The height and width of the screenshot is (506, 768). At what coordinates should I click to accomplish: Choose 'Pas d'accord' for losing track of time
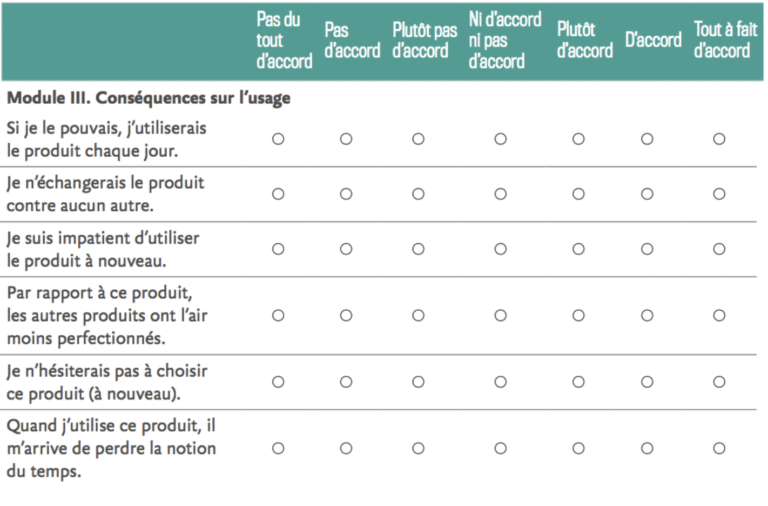pyautogui.click(x=346, y=448)
